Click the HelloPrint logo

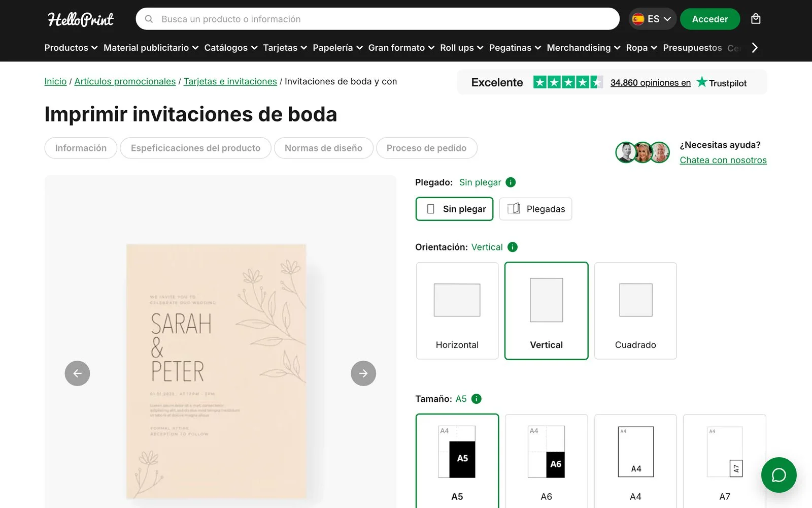[81, 19]
